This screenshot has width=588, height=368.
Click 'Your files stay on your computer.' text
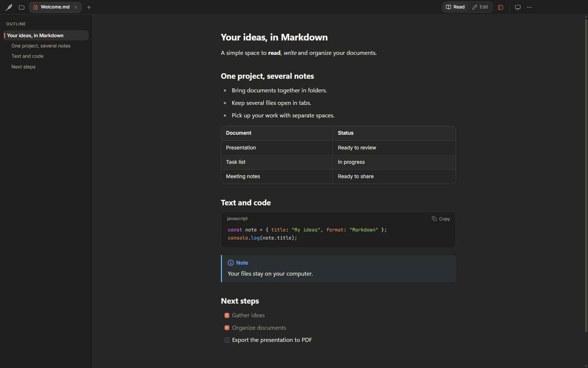coord(270,274)
